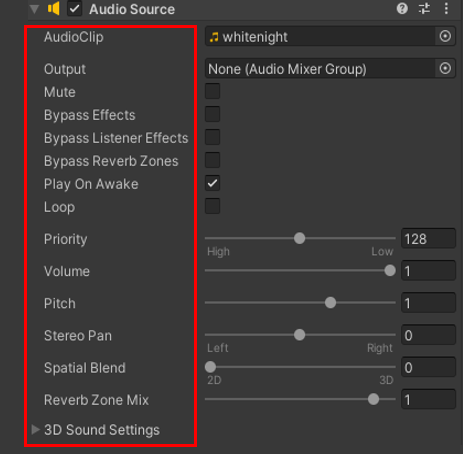This screenshot has height=454, width=463.
Task: Click the Pitch property label
Action: pyautogui.click(x=60, y=304)
